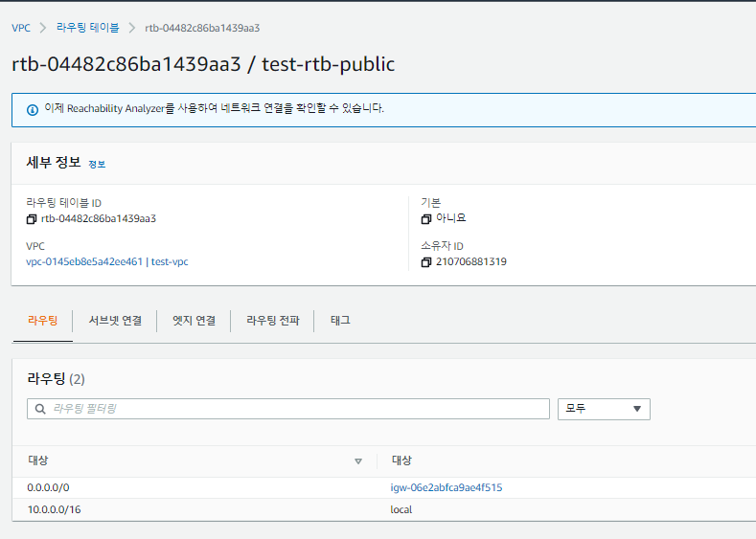Open the igw-06e2abfca9ae4f515 gateway link
Image resolution: width=756 pixels, height=539 pixels.
[446, 487]
